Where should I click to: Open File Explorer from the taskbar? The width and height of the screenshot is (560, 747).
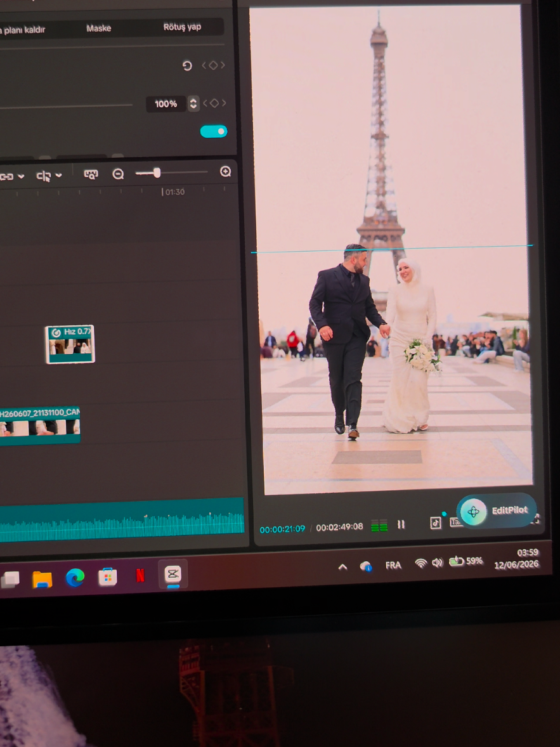[x=42, y=579]
